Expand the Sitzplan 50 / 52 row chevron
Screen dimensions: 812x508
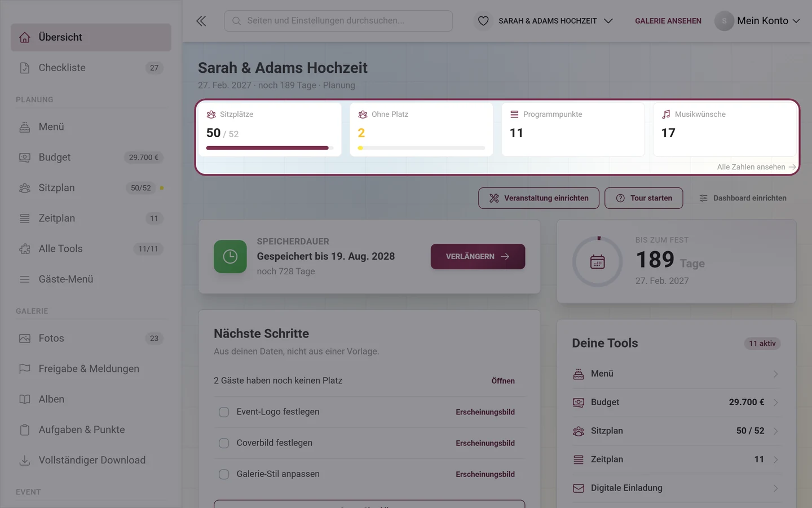point(776,431)
